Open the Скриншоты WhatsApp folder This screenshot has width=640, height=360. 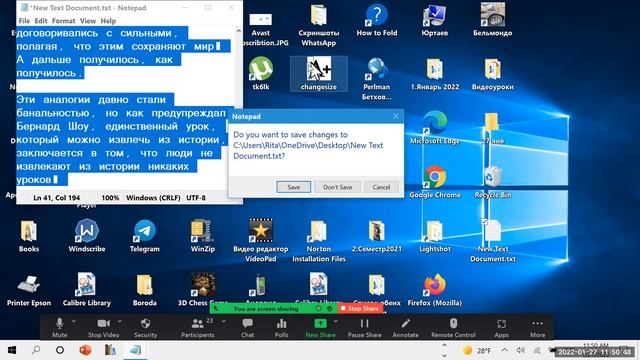318,25
